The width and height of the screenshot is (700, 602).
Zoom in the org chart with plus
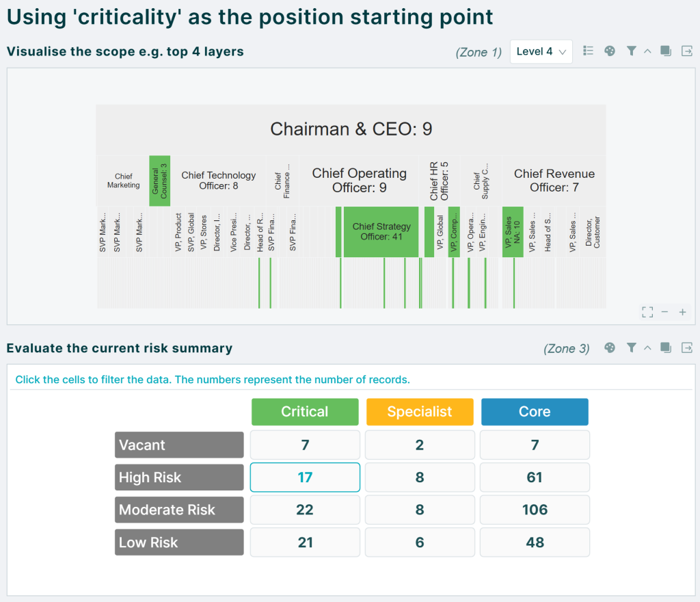[683, 312]
